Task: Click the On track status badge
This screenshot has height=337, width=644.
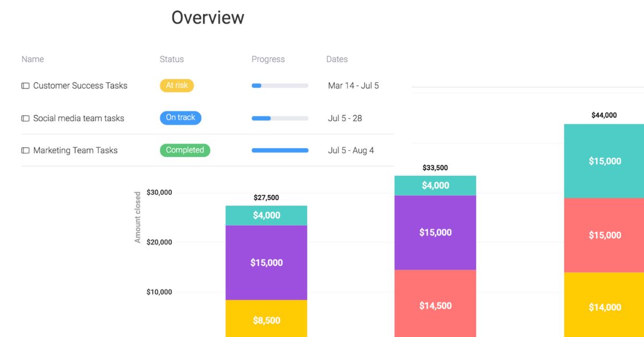Action: [x=180, y=118]
